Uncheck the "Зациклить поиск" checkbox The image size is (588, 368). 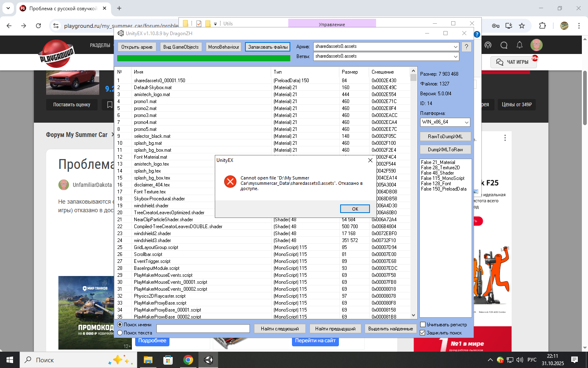423,333
